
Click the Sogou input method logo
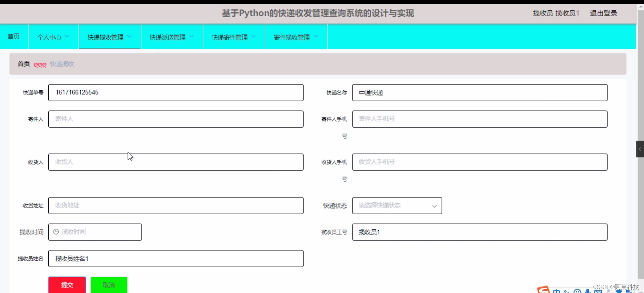click(543, 290)
